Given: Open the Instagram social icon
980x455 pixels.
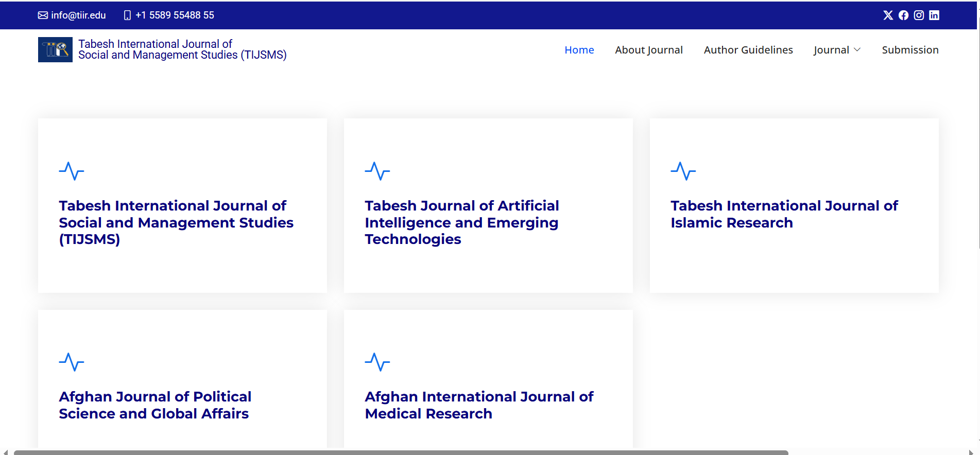Looking at the screenshot, I should [919, 15].
